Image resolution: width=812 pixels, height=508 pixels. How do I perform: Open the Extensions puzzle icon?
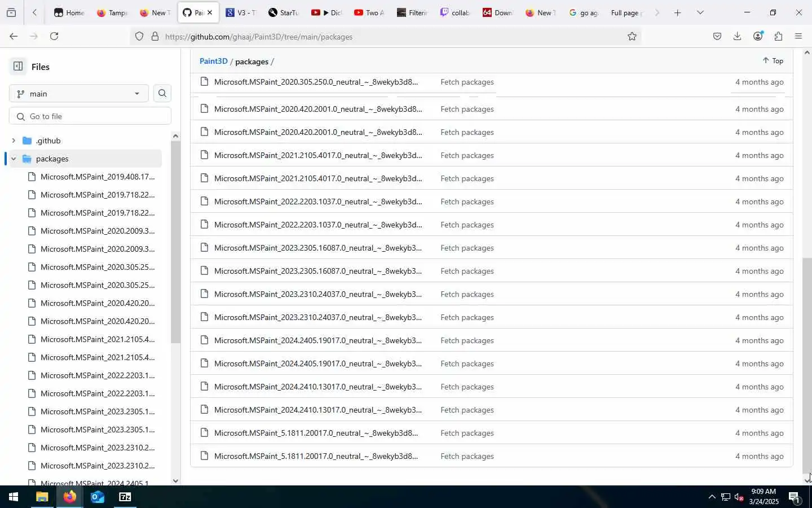click(778, 36)
